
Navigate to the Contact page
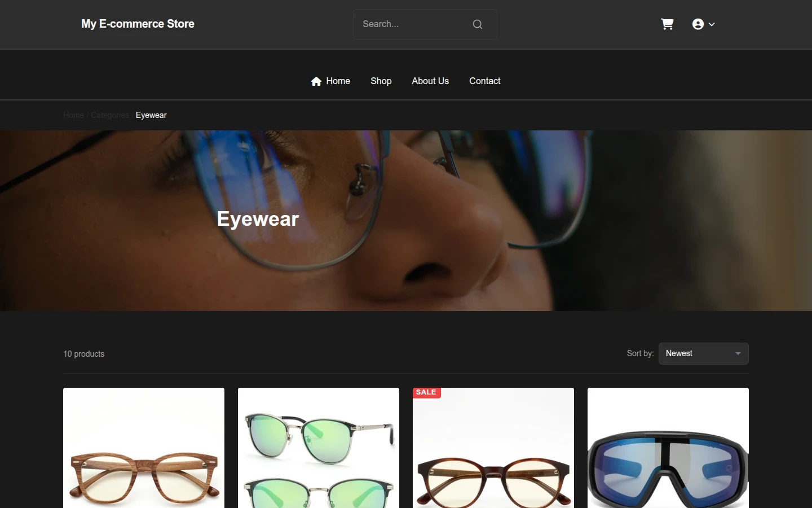pos(485,81)
